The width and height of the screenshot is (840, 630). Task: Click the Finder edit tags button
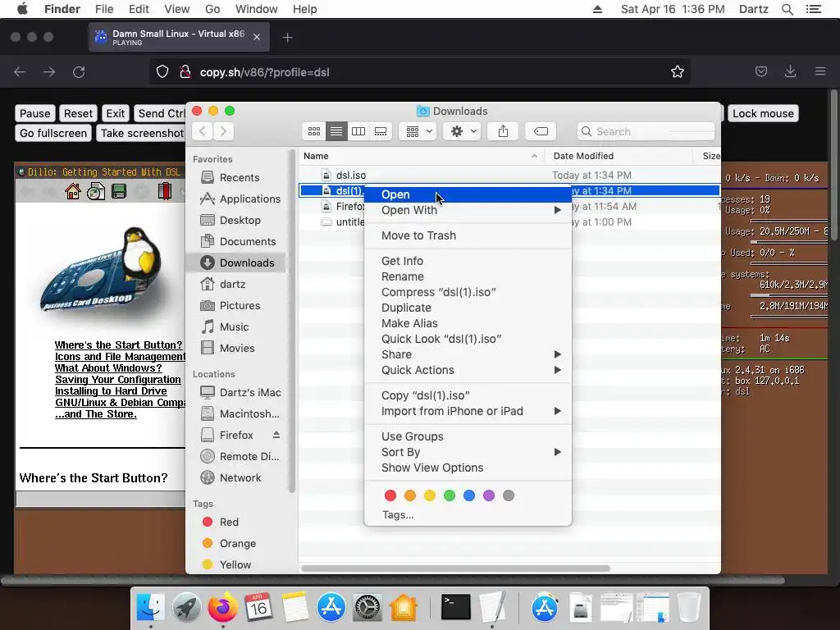[x=541, y=131]
